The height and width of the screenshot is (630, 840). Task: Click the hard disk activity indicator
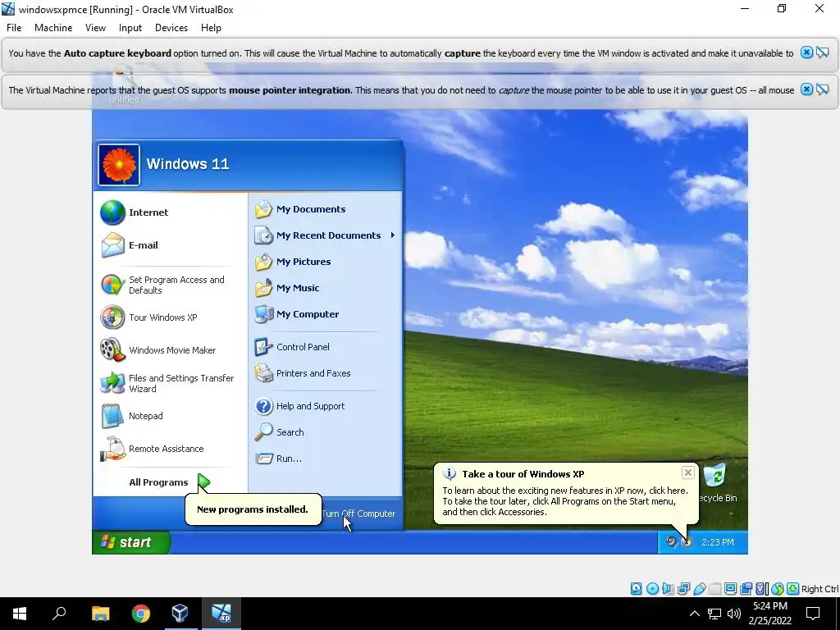(636, 589)
